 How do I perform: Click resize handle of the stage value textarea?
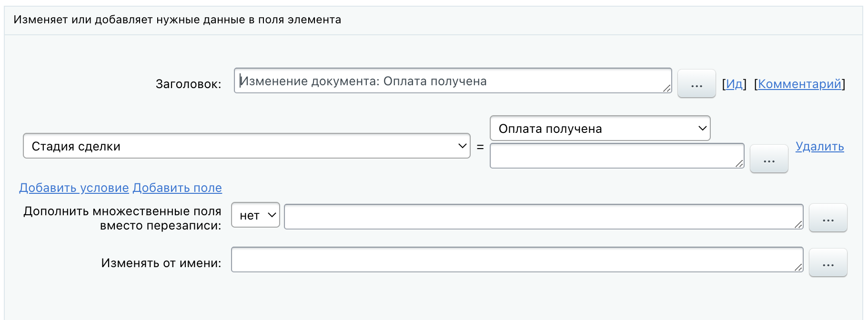click(x=739, y=163)
